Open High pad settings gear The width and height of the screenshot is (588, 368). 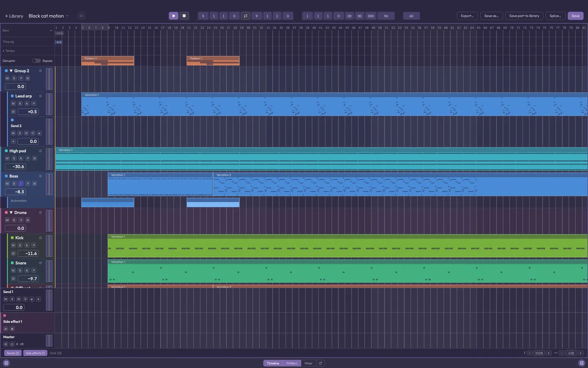coord(40,151)
